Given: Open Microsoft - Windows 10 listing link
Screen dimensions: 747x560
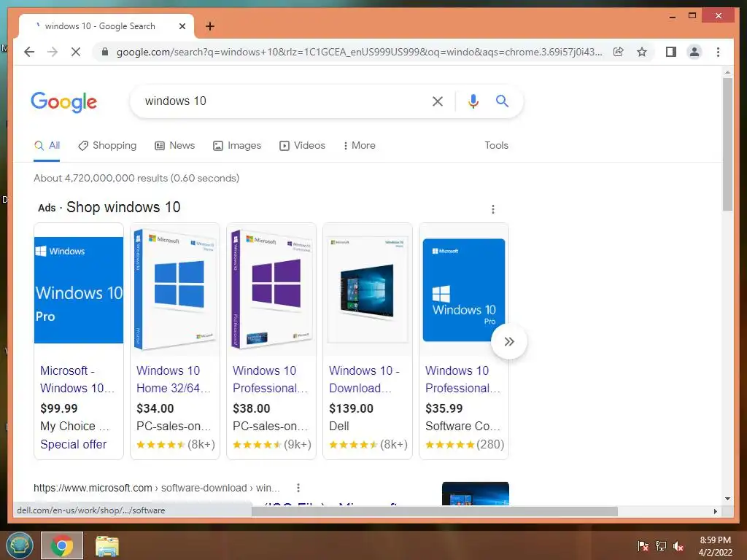Looking at the screenshot, I should [77, 379].
